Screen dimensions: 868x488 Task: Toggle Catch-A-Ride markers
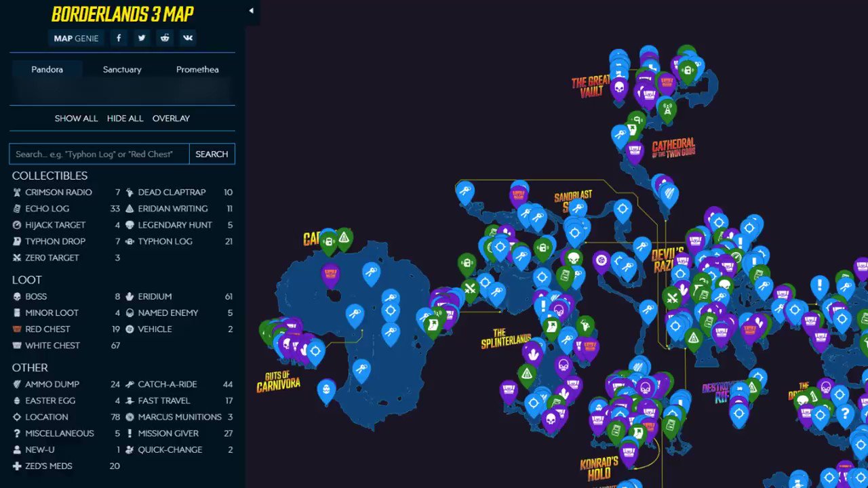pos(179,384)
